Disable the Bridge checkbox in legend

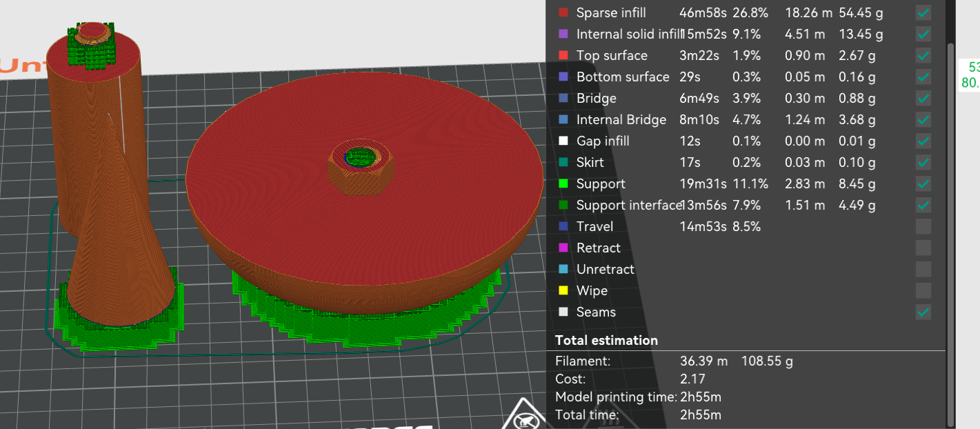click(x=923, y=98)
